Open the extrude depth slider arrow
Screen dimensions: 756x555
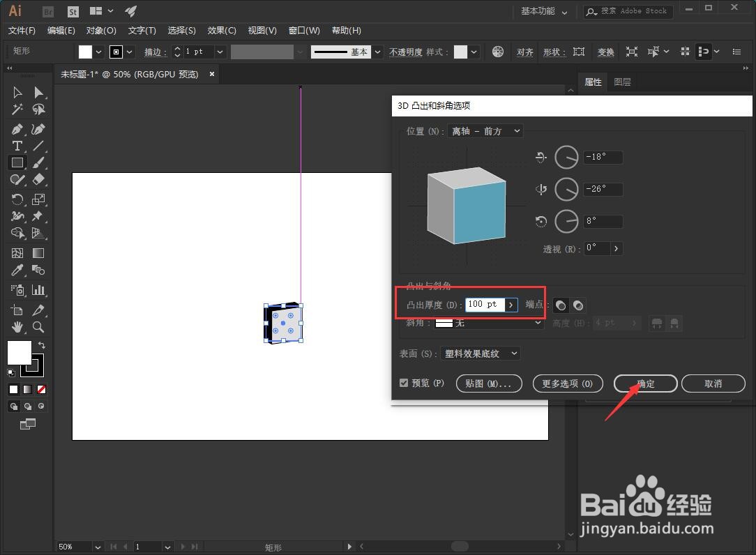511,305
